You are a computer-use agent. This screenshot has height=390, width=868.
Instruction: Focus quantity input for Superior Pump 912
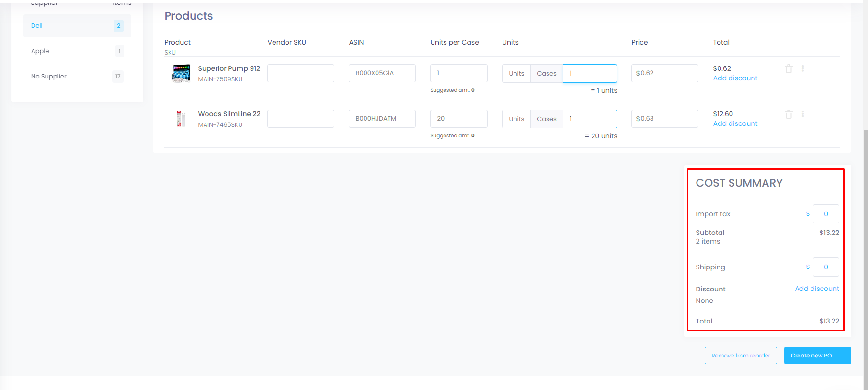(590, 73)
